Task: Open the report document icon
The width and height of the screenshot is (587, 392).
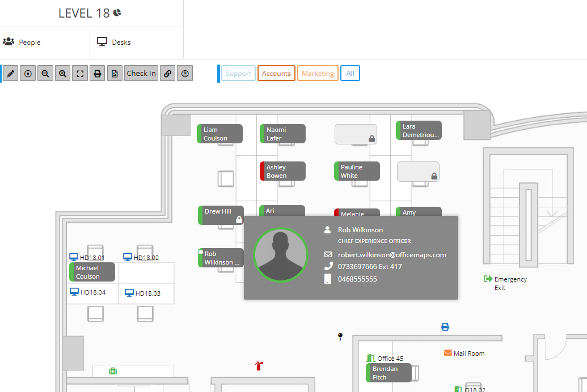Action: pos(115,73)
